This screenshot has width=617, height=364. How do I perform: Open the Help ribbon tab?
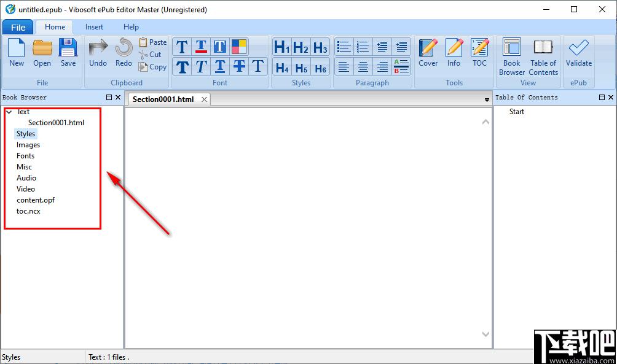[131, 27]
